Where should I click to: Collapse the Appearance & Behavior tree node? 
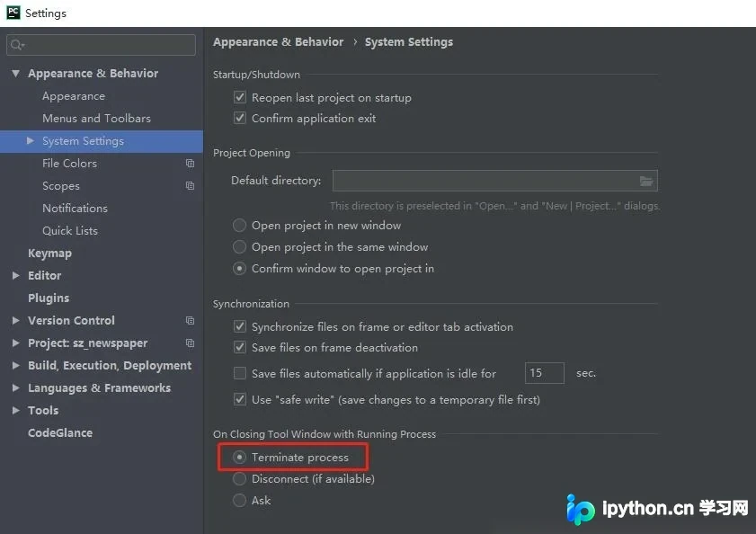(x=16, y=74)
